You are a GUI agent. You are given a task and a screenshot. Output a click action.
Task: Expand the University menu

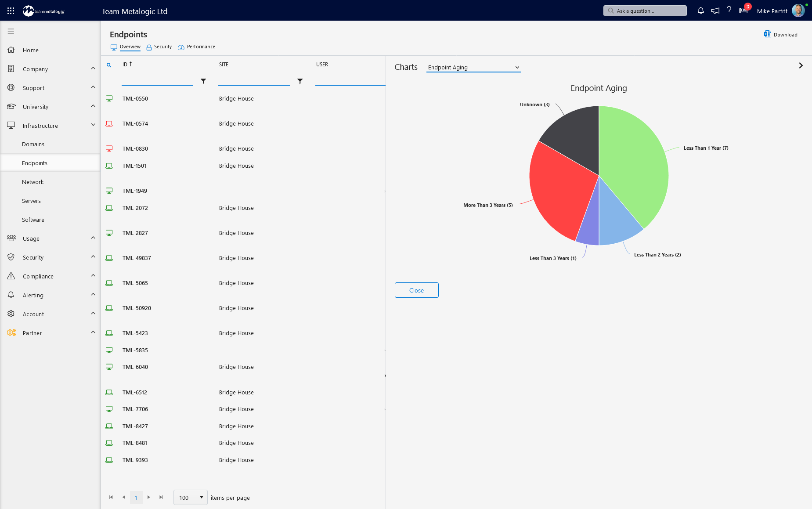click(x=93, y=106)
